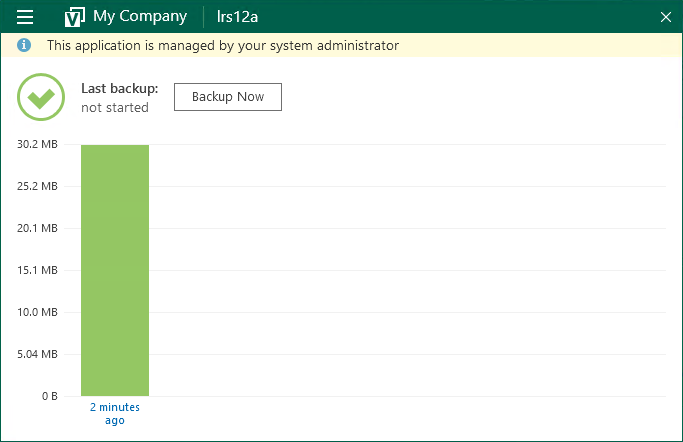Click the 'Last backup:' label
Viewport: 683px width, 442px height.
click(120, 88)
